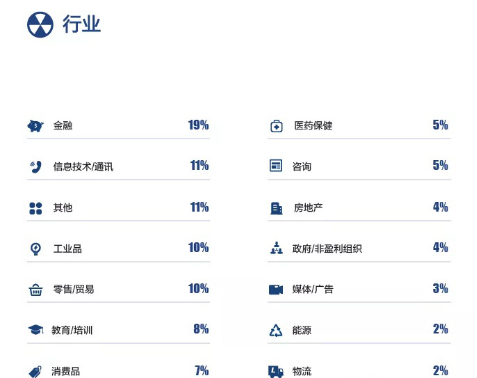Click the price tag icon beside 消费品
This screenshot has height=378, width=477.
(x=35, y=371)
